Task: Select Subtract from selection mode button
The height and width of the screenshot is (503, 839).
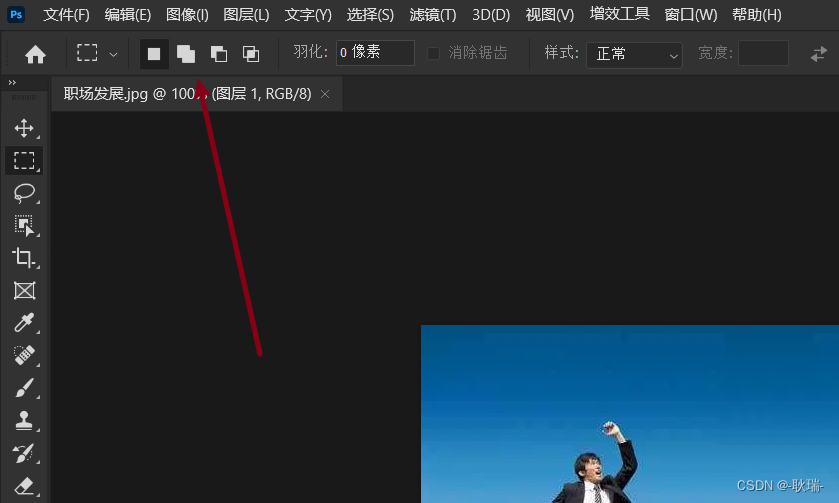Action: point(218,54)
